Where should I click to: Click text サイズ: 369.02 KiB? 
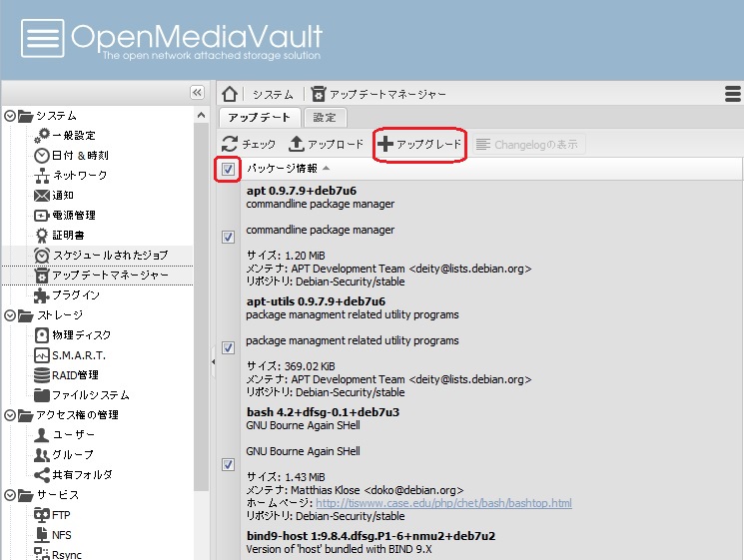[291, 366]
